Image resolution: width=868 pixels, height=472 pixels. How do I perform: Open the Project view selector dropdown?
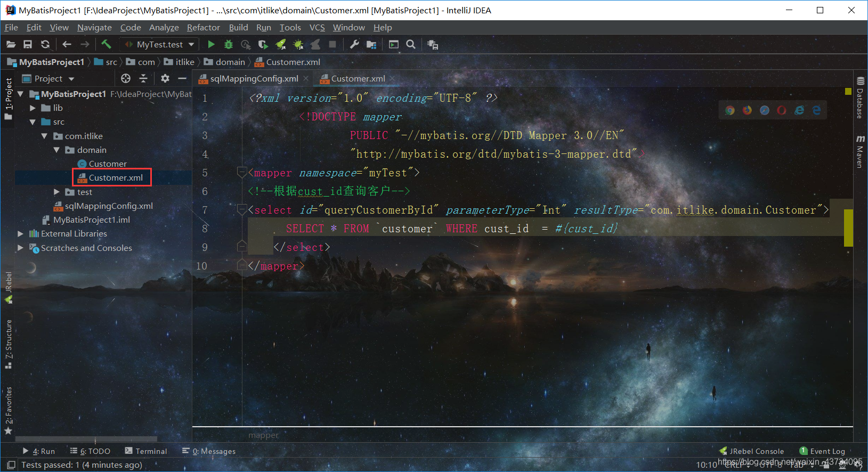click(48, 78)
